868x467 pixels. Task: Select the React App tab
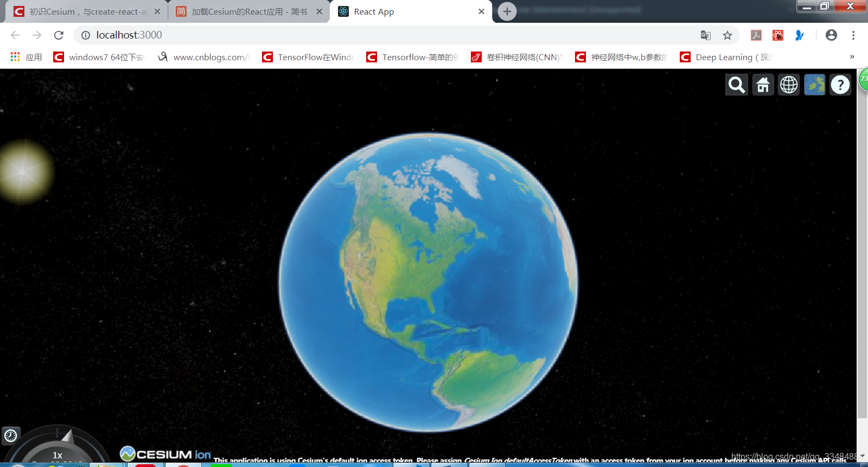(410, 11)
